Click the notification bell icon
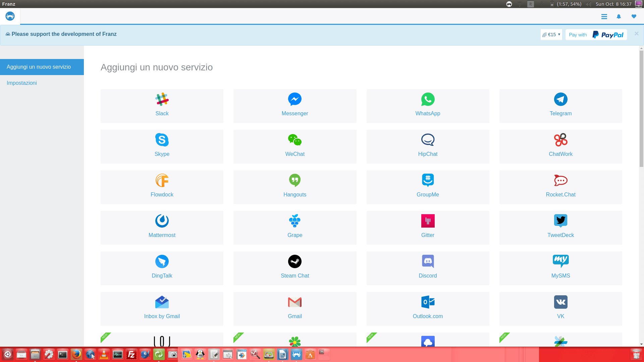644x362 pixels. click(x=619, y=16)
